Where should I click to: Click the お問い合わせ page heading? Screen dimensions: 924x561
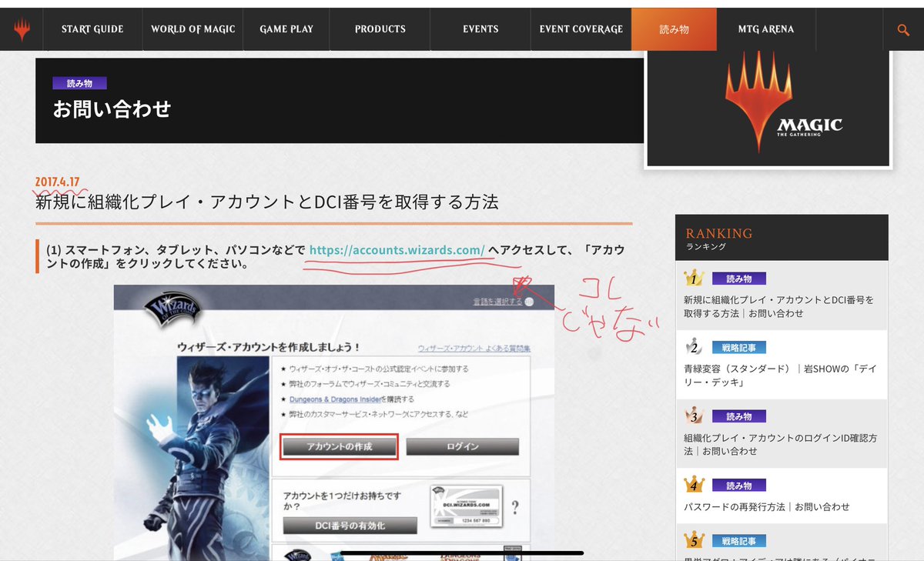pyautogui.click(x=112, y=109)
